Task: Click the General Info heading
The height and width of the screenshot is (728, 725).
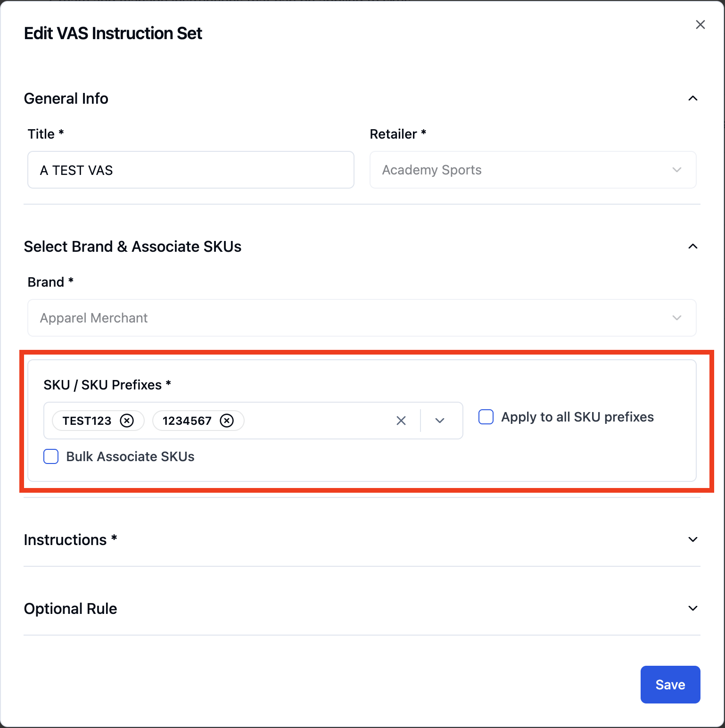Action: tap(66, 99)
